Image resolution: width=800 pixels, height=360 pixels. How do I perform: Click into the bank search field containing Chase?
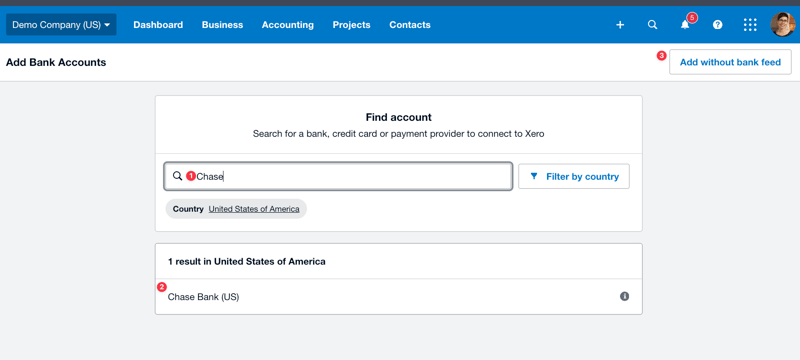(x=338, y=176)
